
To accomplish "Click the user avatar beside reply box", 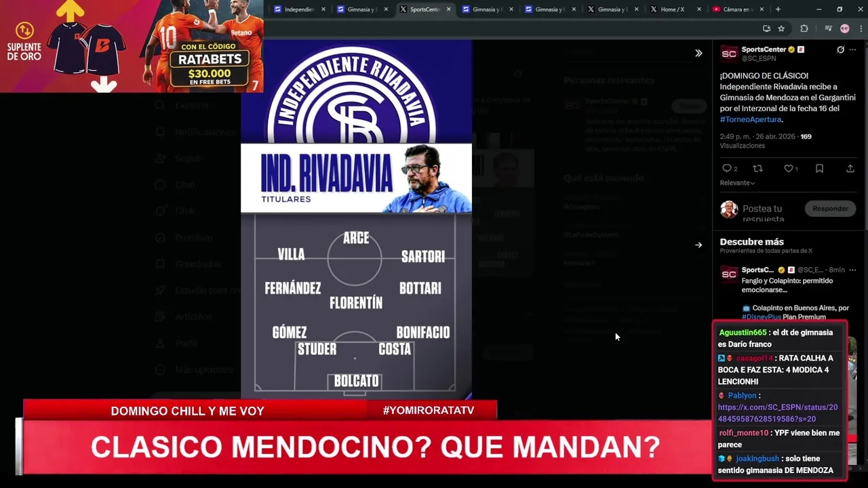I will click(729, 209).
